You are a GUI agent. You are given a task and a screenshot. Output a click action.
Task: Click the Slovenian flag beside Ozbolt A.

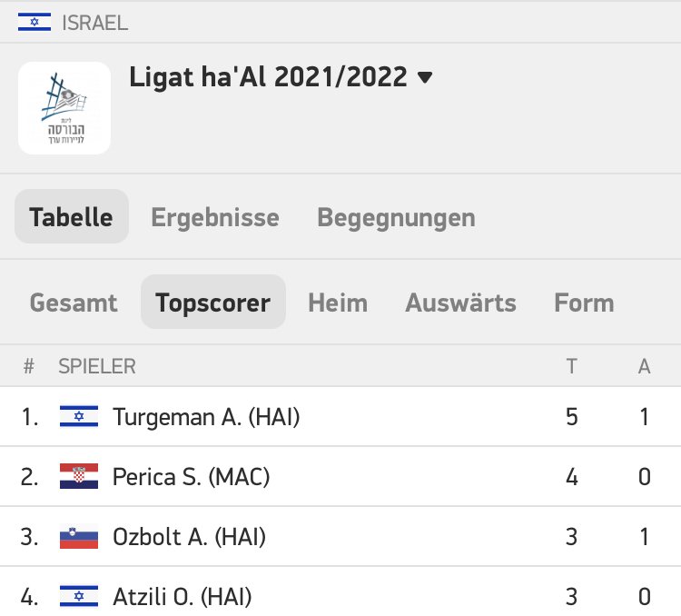[x=78, y=537]
